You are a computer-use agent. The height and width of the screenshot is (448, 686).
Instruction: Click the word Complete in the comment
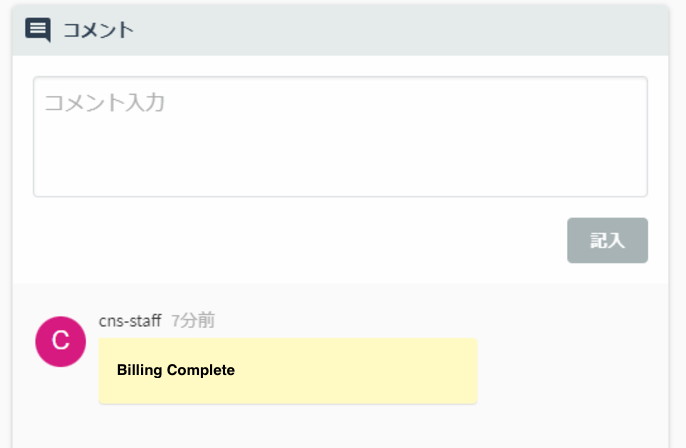[201, 370]
